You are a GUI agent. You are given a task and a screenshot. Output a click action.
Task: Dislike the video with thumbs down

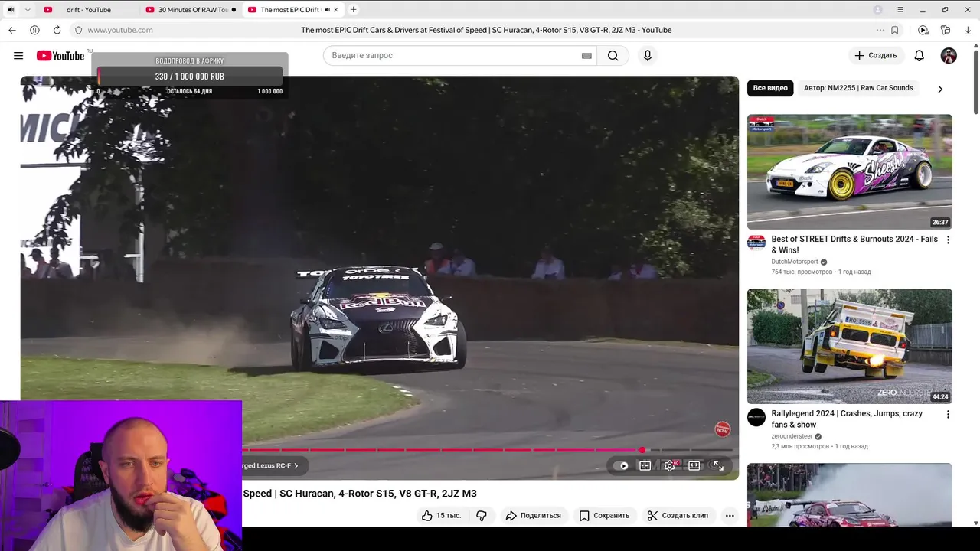482,516
